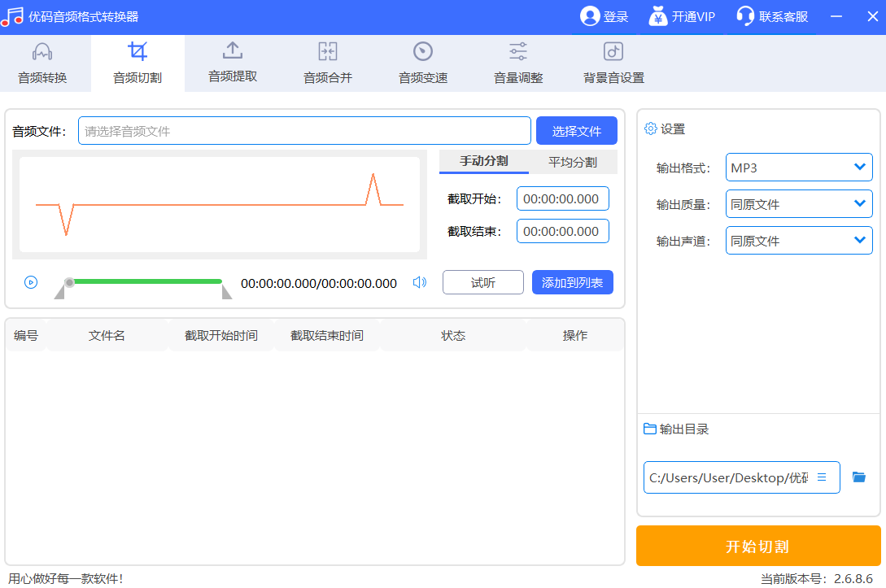This screenshot has height=588, width=886.
Task: Click 添加到列表 to add the clip
Action: (x=572, y=283)
